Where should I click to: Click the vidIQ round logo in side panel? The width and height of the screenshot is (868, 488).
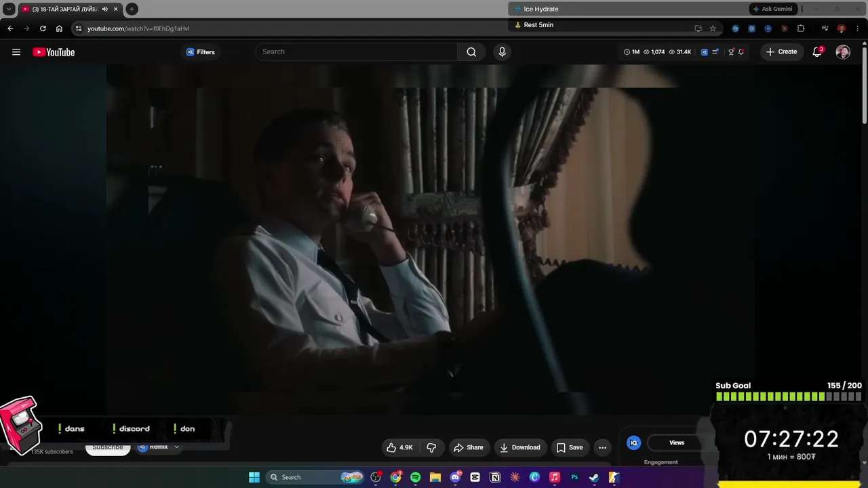[x=634, y=443]
